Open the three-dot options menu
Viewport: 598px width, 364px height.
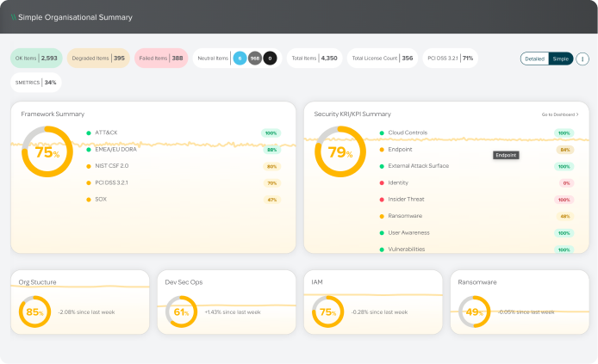(582, 59)
